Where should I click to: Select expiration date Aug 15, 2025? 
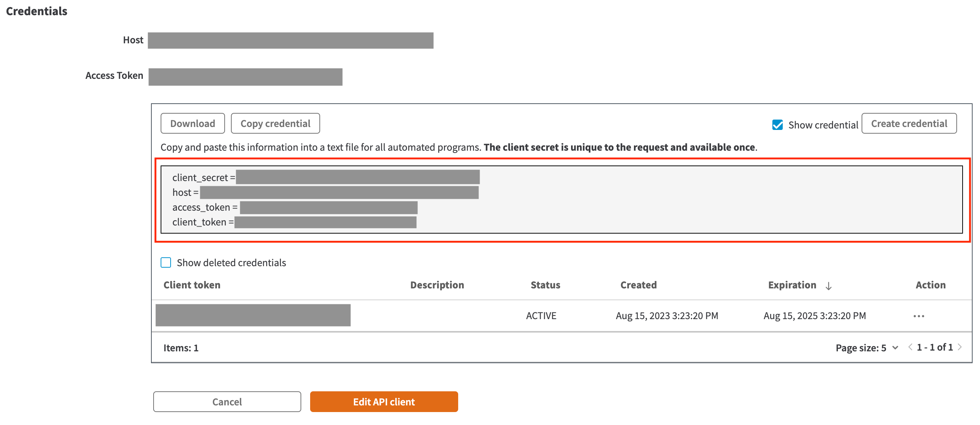coord(815,316)
